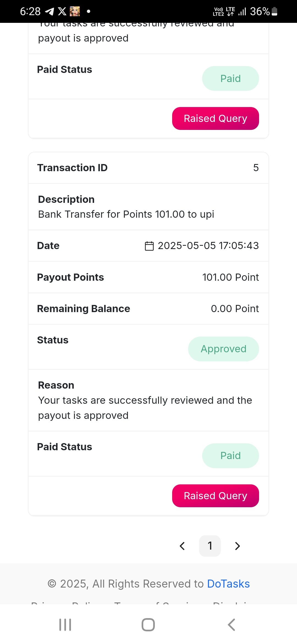
Task: Select page 1 in pagination
Action: click(210, 546)
